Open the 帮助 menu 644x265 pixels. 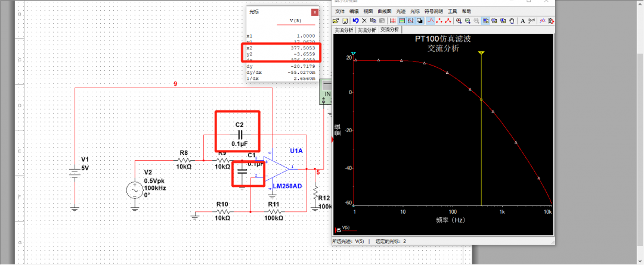466,11
